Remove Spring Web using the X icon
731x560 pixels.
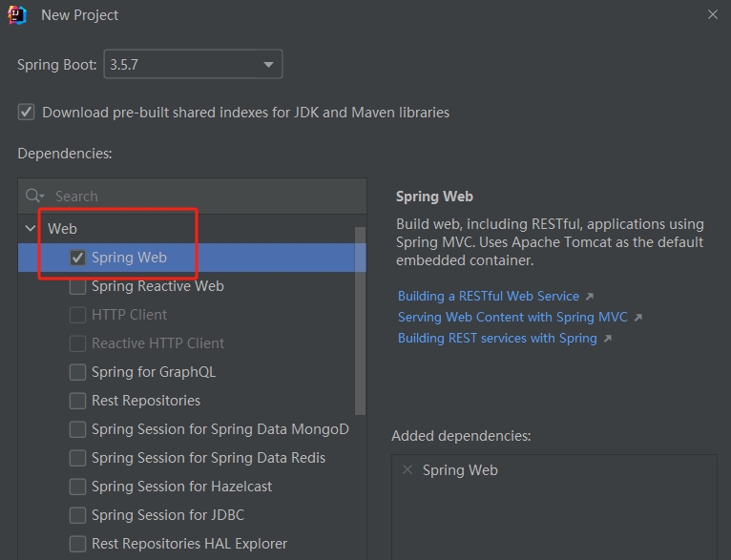tap(407, 470)
